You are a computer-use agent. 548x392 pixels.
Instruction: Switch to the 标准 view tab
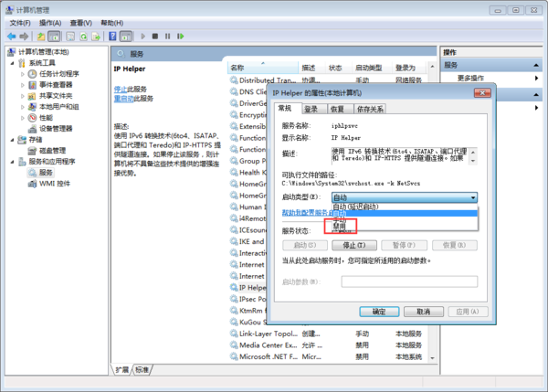pos(142,370)
